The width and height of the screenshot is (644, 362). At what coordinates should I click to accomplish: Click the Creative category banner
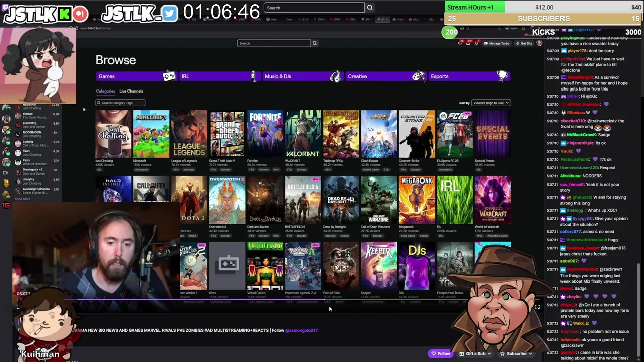385,76
